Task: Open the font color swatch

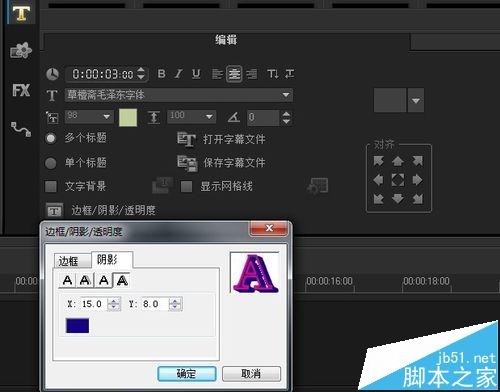Action: [x=128, y=118]
